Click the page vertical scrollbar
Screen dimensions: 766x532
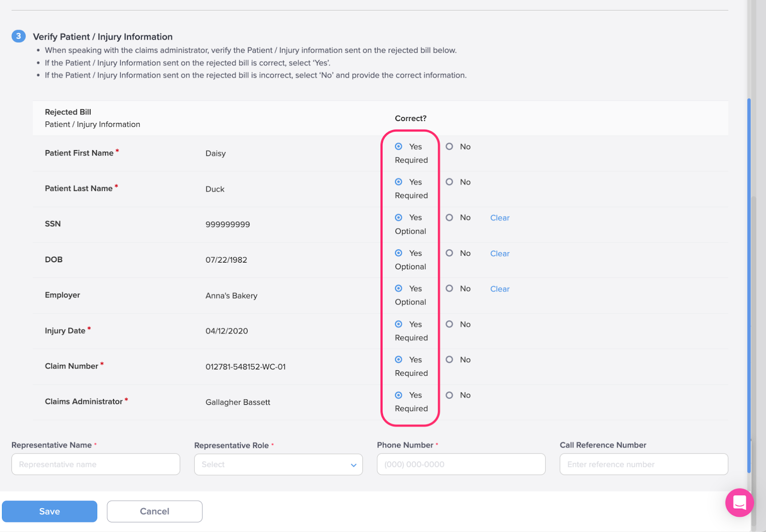[x=749, y=287]
